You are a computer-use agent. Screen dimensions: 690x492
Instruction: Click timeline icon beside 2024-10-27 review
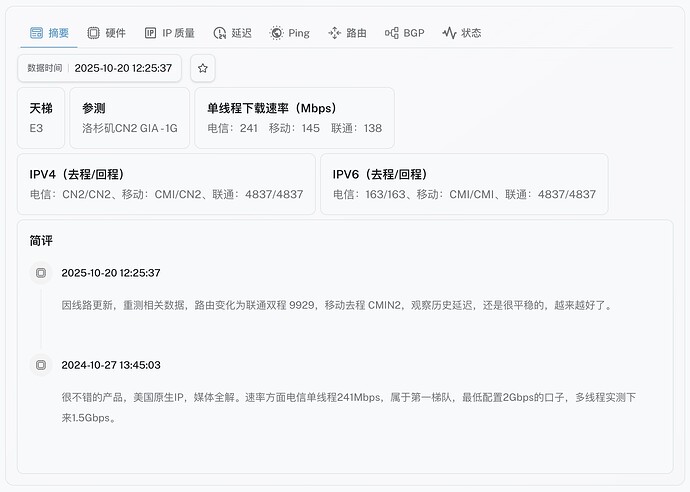(41, 365)
